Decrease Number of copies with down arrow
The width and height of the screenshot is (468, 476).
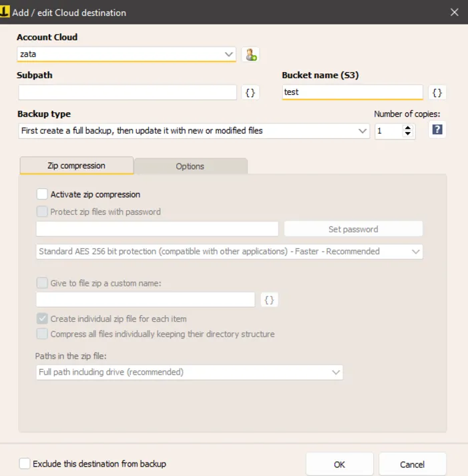pos(408,134)
